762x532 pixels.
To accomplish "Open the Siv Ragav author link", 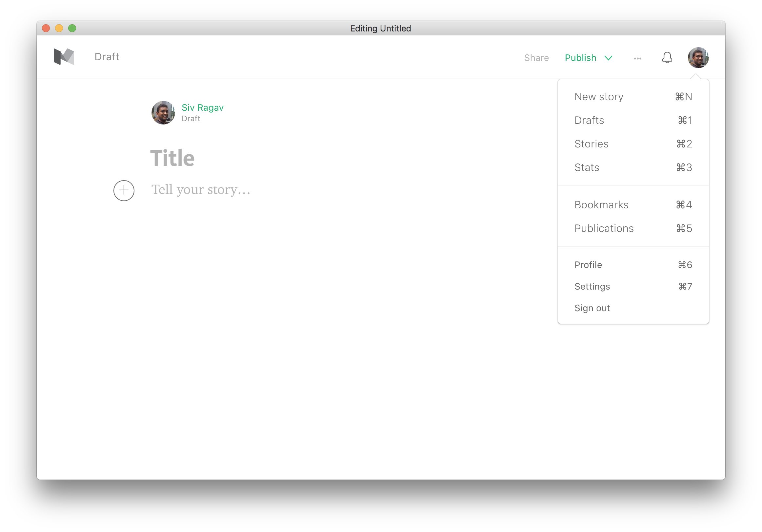I will 202,107.
